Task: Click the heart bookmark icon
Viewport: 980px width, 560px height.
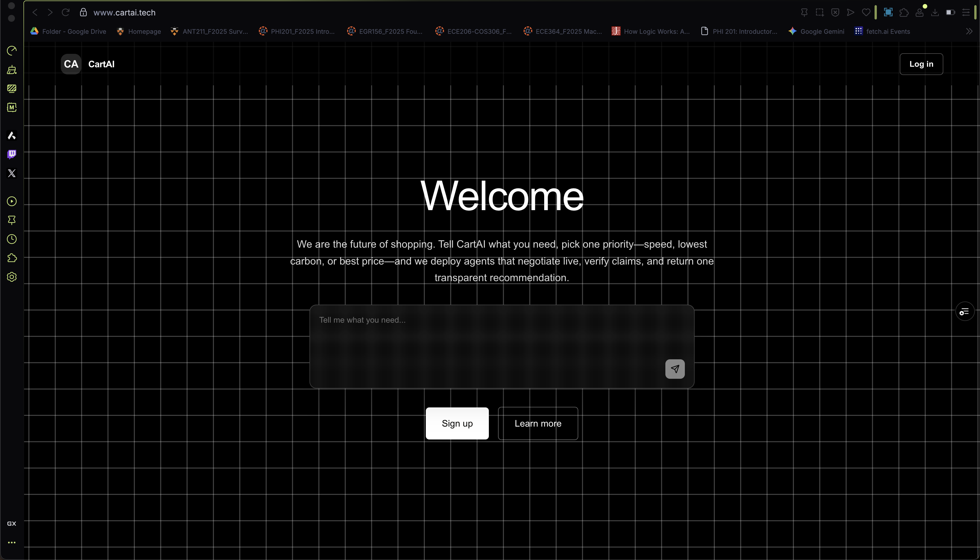Action: coord(866,12)
